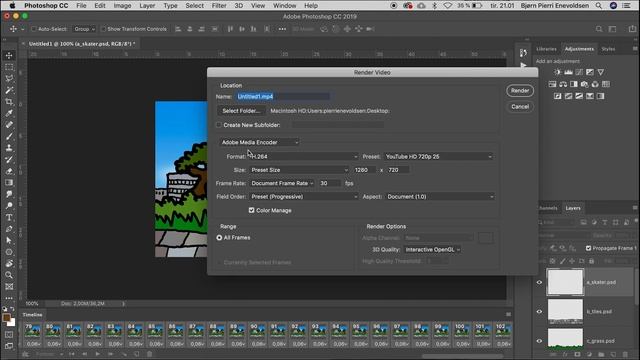Screen dimensions: 640x360
Task: Cancel the Render Video dialog
Action: 520,107
